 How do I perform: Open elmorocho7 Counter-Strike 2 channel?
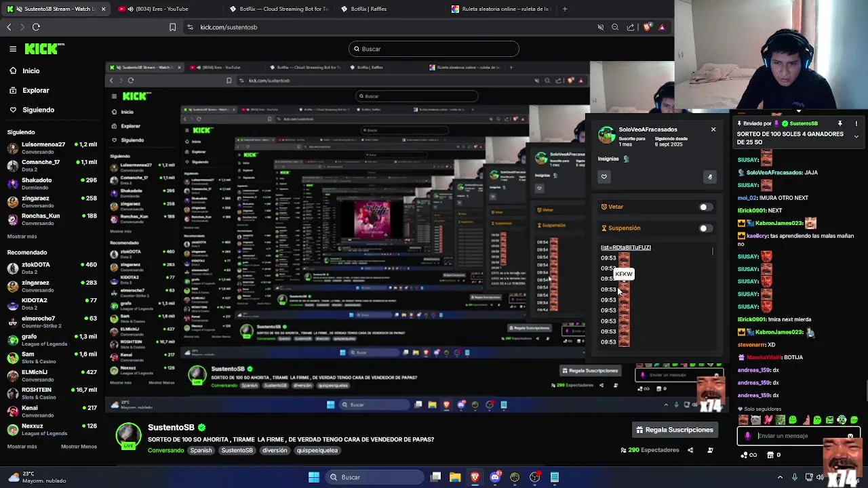click(x=52, y=322)
